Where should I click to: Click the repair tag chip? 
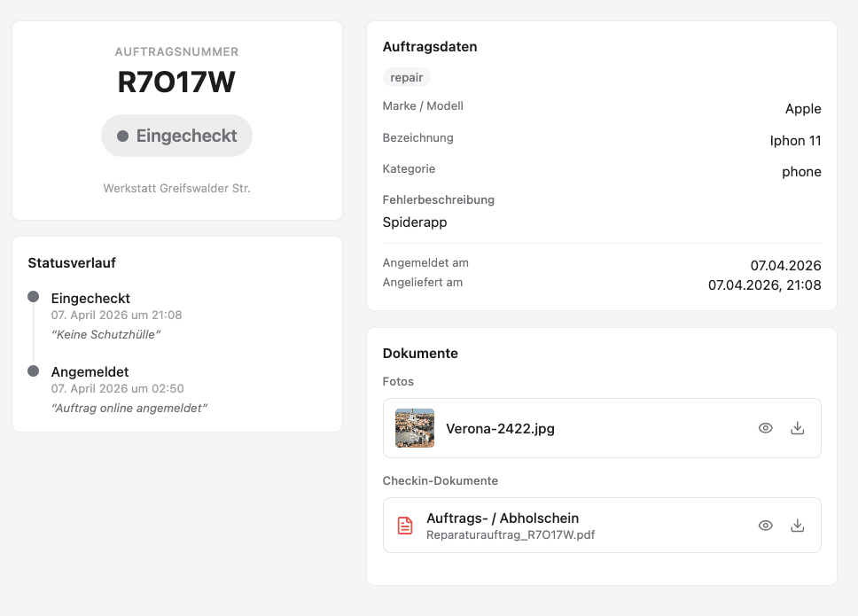click(x=407, y=77)
